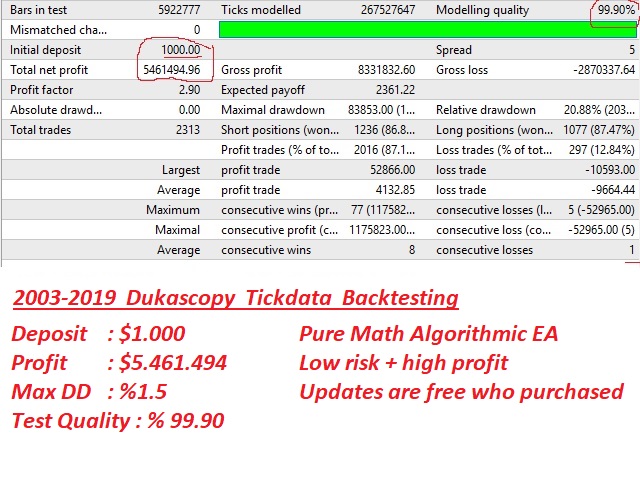Click Gross profit value 8331832.60

(387, 70)
